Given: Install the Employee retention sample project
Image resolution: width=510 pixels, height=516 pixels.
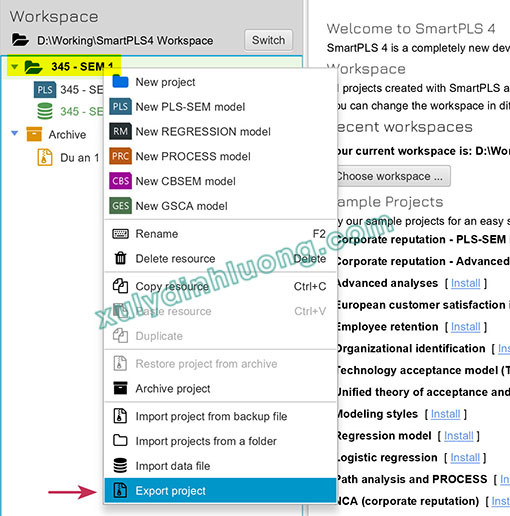Looking at the screenshot, I should coord(465,327).
